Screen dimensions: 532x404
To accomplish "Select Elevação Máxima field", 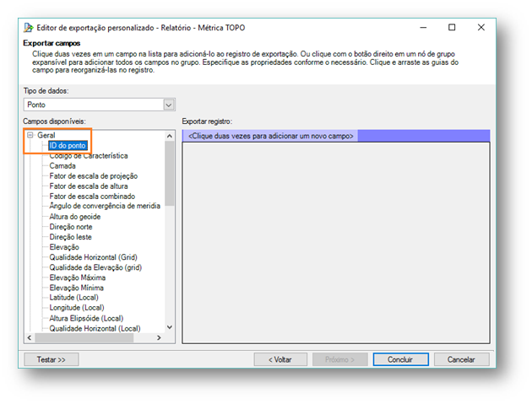I will (79, 277).
